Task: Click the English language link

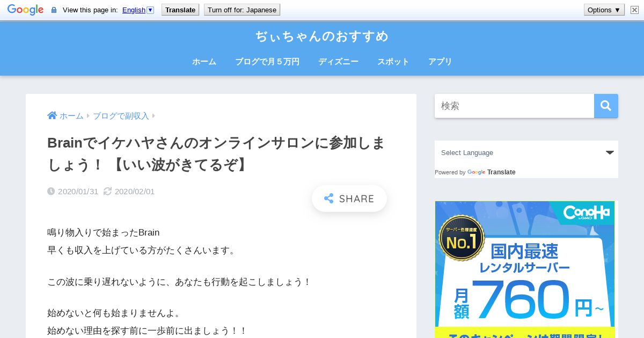Action: [134, 10]
